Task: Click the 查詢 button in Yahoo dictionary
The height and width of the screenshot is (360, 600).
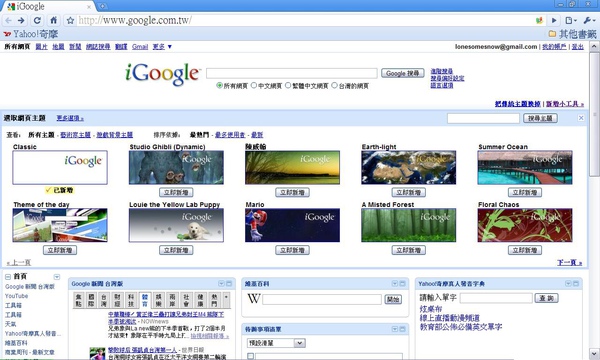Action: [x=546, y=298]
